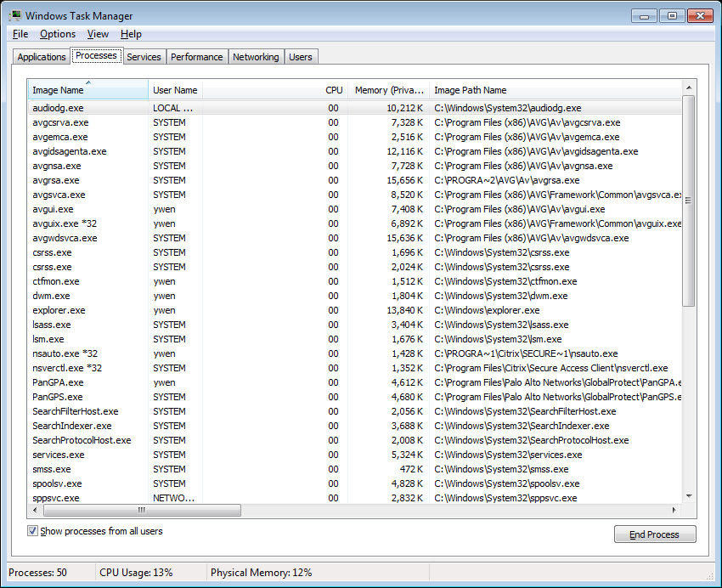This screenshot has height=588, width=722.
Task: Sort by User Name column header
Action: [x=175, y=90]
